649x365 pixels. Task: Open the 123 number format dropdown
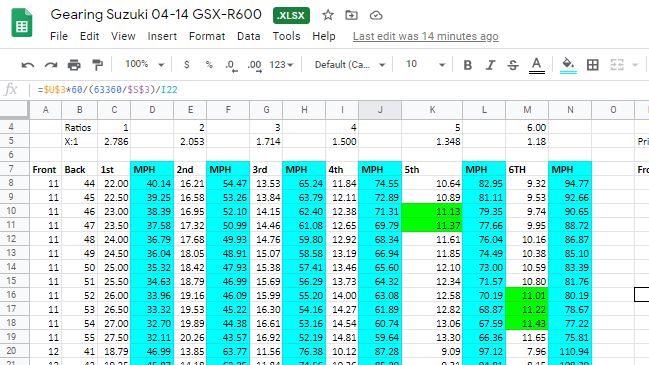click(281, 65)
